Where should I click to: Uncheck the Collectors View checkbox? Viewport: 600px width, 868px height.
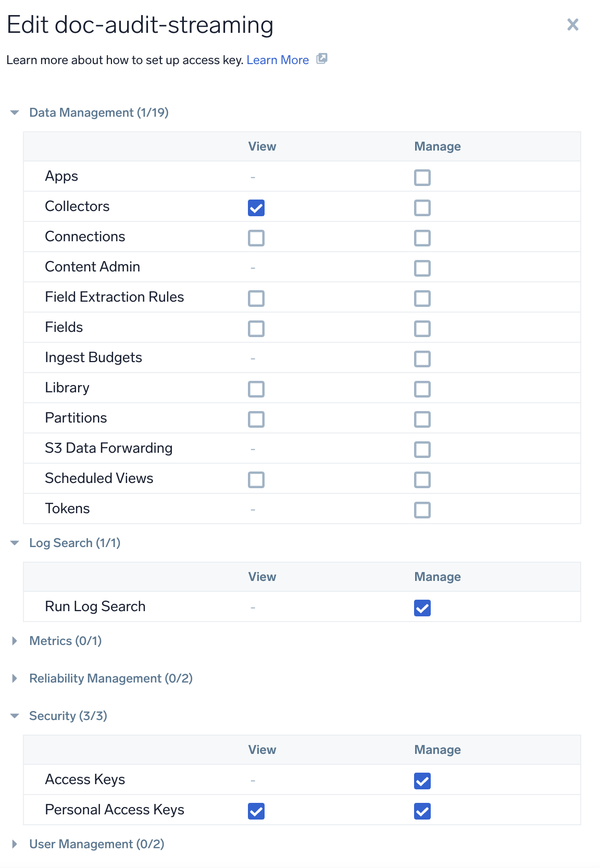[x=256, y=208]
